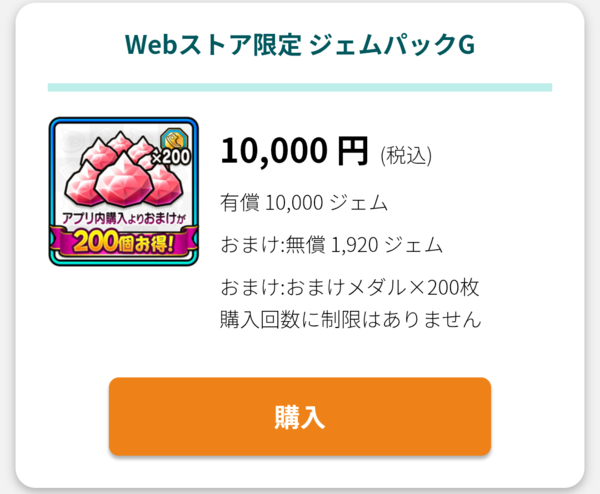Click the 購入回数に制限はありません notice
600x494 pixels.
(351, 319)
